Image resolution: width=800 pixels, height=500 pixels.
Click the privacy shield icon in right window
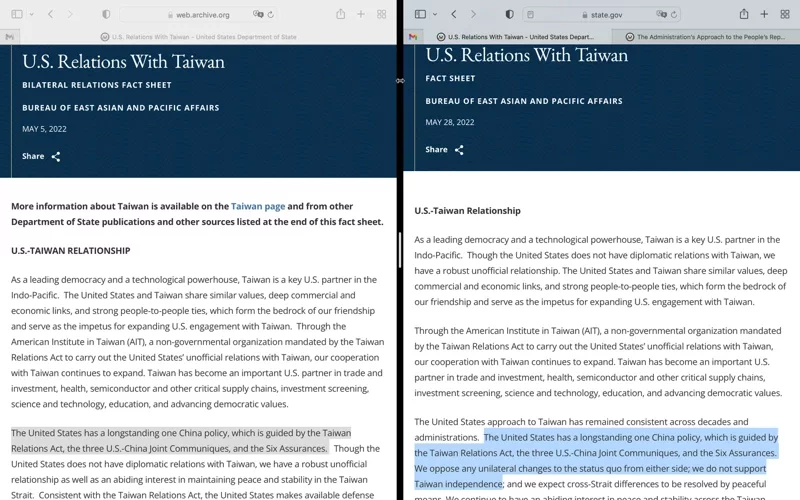tap(509, 14)
